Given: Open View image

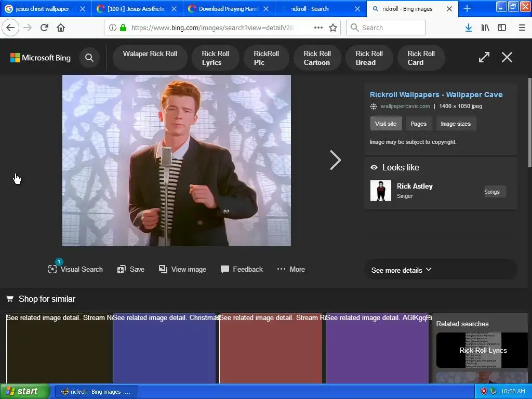Looking at the screenshot, I should pyautogui.click(x=182, y=269).
